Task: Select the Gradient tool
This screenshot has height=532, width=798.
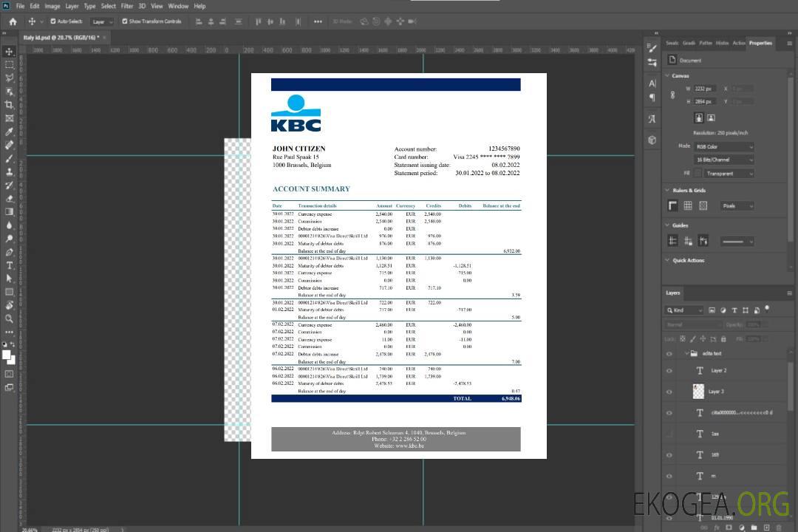Action: [x=9, y=212]
